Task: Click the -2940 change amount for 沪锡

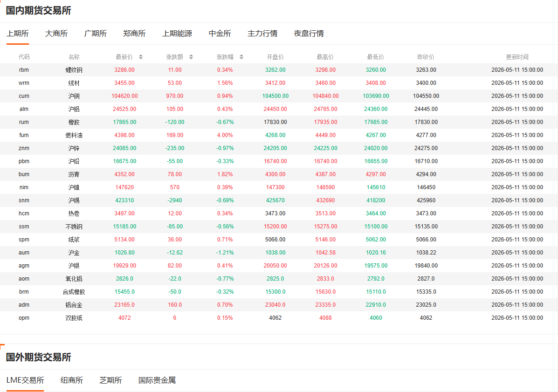Action: [x=175, y=200]
